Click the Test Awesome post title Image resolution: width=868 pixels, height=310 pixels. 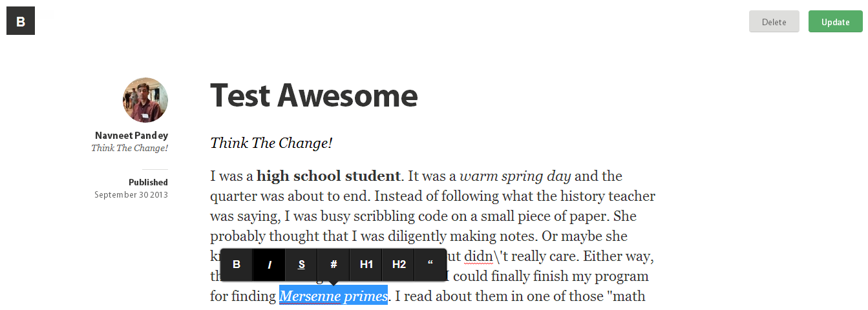pyautogui.click(x=314, y=96)
